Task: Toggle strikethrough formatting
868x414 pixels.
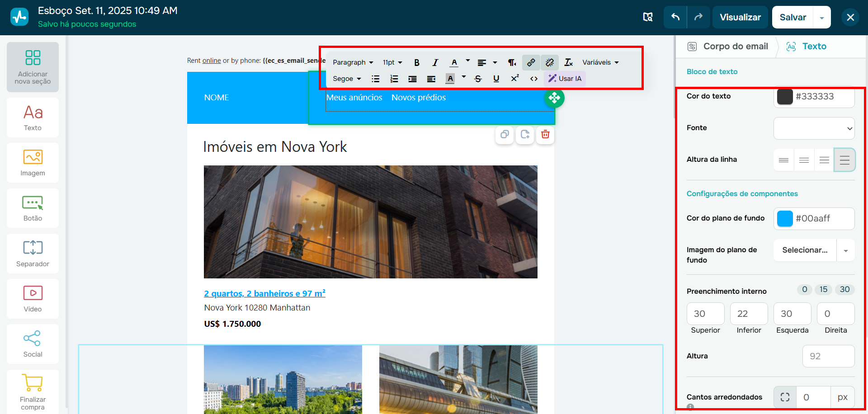Action: pyautogui.click(x=477, y=78)
